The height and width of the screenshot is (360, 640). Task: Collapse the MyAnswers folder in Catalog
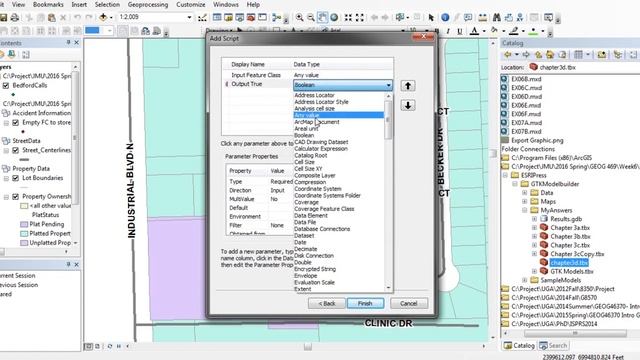(525, 210)
